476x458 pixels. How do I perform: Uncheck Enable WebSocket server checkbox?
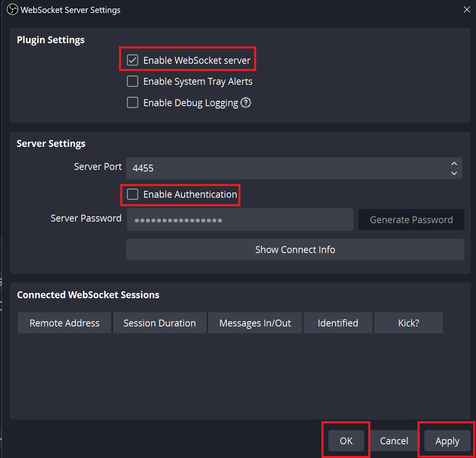tap(133, 60)
